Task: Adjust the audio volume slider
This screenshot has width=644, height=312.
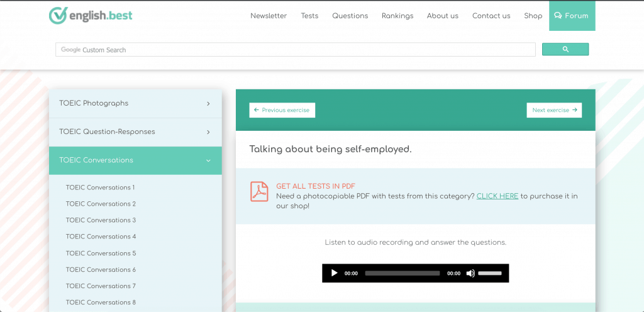Action: 490,273
